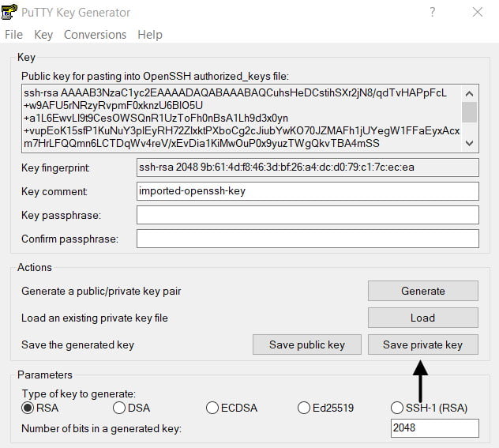Click the public key scrollbar thumb
Viewport: 499px width, 448px height.
(x=469, y=112)
